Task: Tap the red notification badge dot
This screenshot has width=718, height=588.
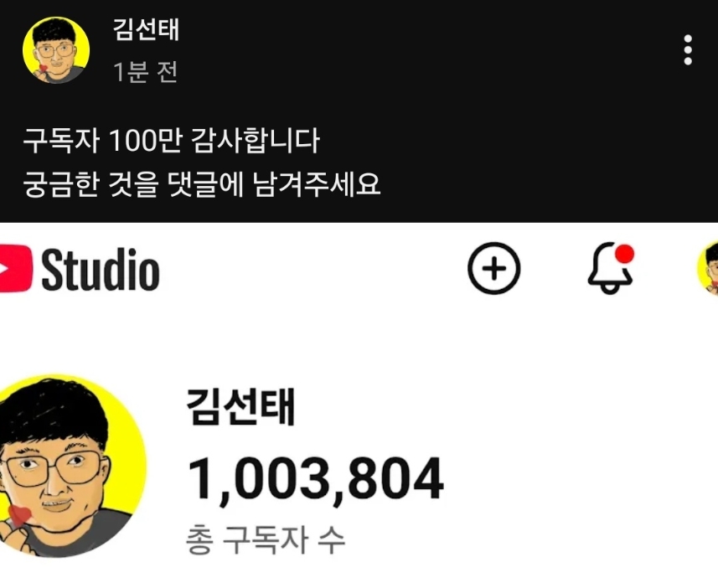Action: click(624, 254)
